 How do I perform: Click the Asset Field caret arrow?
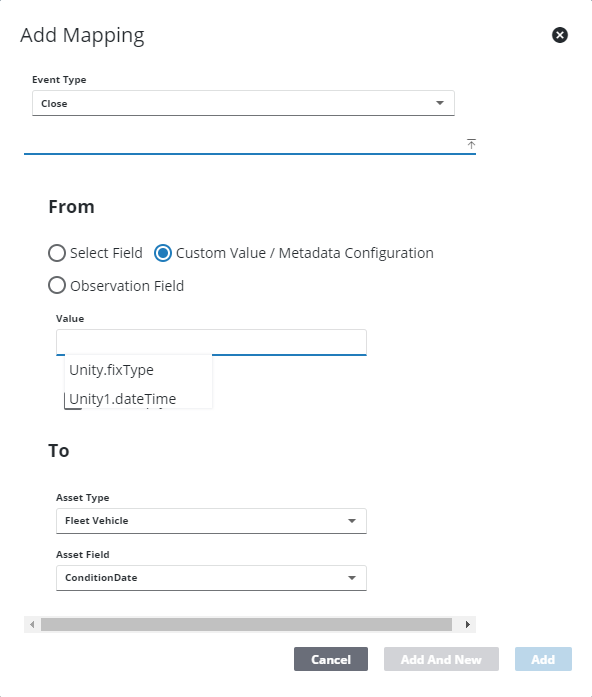(x=352, y=578)
